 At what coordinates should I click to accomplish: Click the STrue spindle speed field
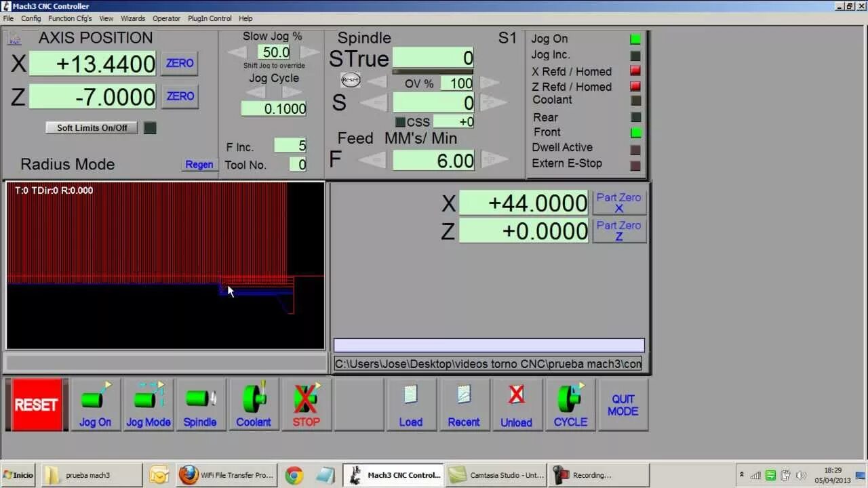[x=433, y=58]
